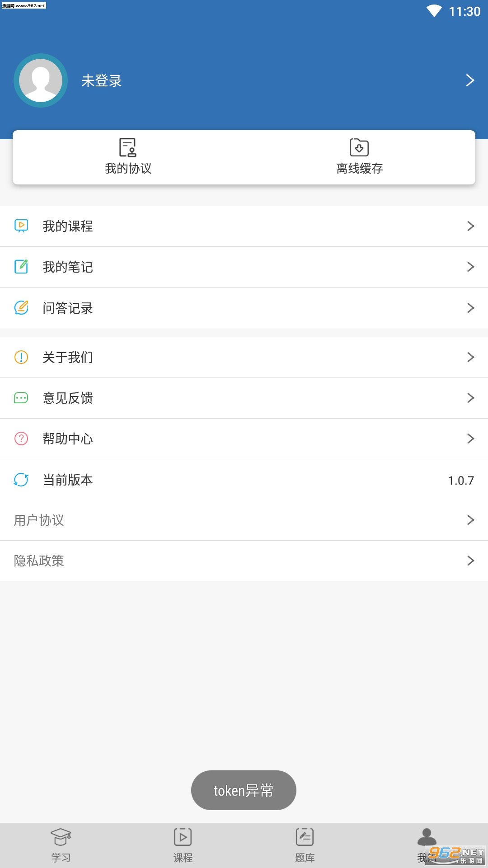Image resolution: width=488 pixels, height=868 pixels.
Task: Tap the My Notes pencil icon
Action: (x=21, y=266)
